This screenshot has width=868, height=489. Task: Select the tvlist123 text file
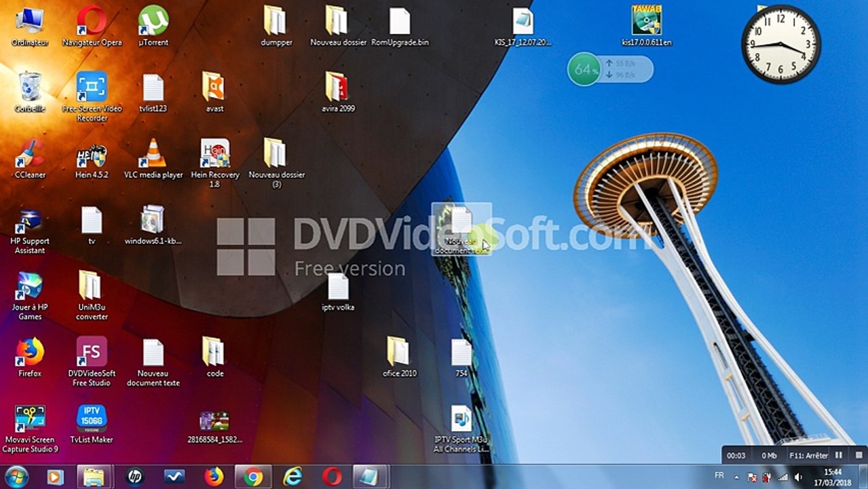point(153,92)
